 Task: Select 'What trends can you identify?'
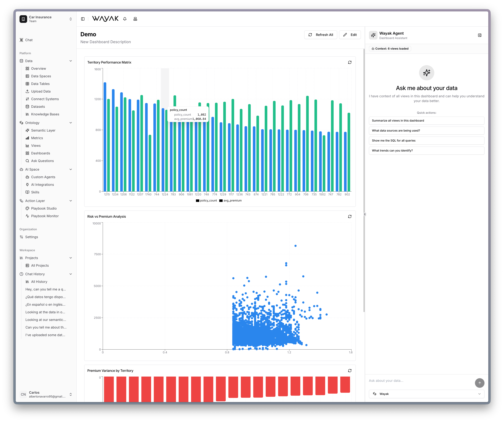(426, 151)
